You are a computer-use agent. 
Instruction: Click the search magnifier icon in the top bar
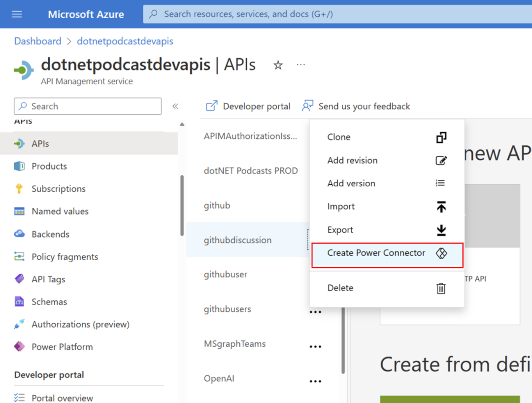click(x=153, y=14)
